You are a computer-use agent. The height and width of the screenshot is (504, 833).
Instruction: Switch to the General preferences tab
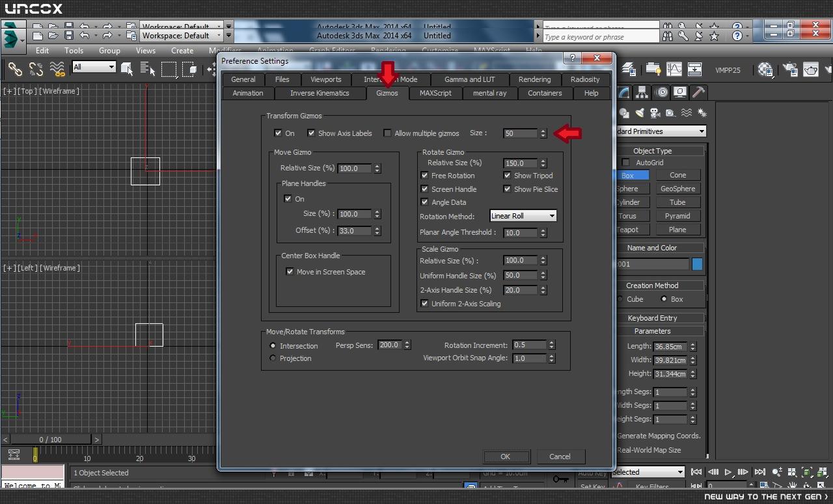(x=243, y=79)
